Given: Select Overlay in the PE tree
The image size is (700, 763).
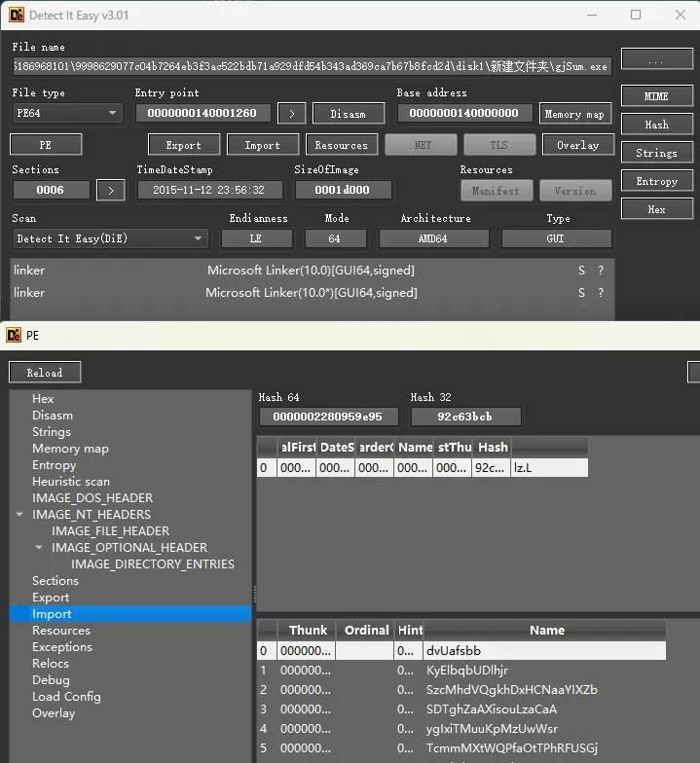Looking at the screenshot, I should coord(54,712).
